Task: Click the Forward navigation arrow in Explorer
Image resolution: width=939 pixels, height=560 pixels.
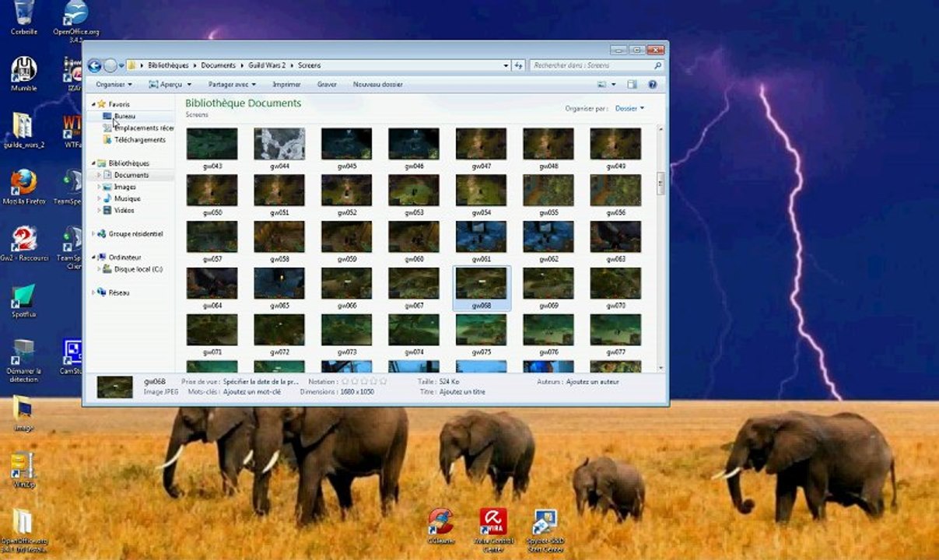Action: coord(110,65)
